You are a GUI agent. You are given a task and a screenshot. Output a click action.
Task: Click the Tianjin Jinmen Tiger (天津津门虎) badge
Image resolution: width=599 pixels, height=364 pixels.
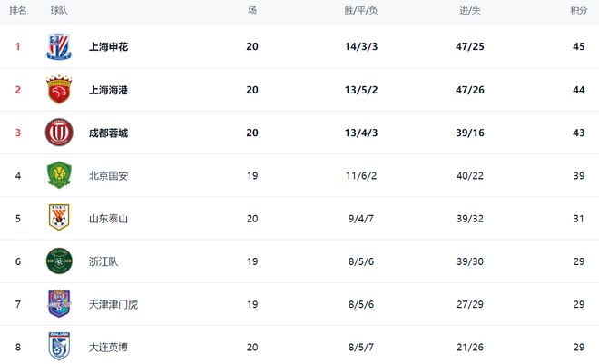click(58, 303)
